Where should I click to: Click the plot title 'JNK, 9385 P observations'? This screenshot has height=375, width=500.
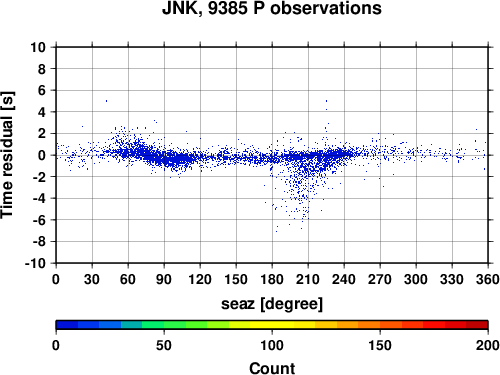(x=272, y=9)
